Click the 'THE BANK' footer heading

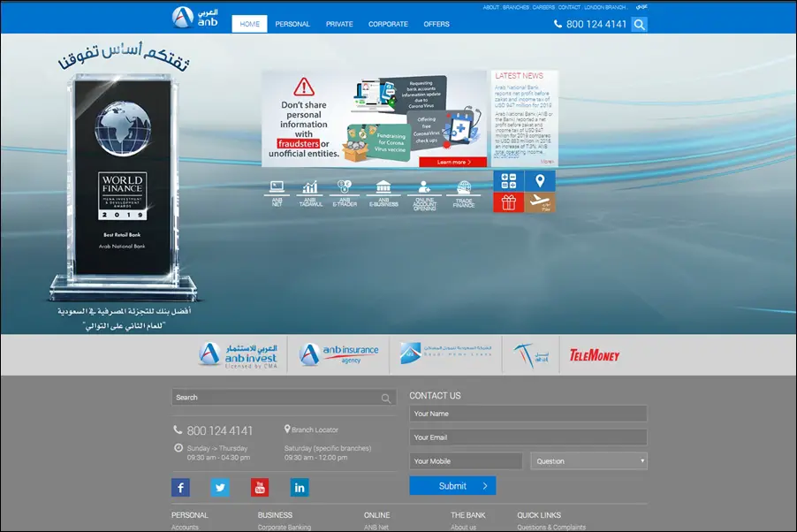468,515
